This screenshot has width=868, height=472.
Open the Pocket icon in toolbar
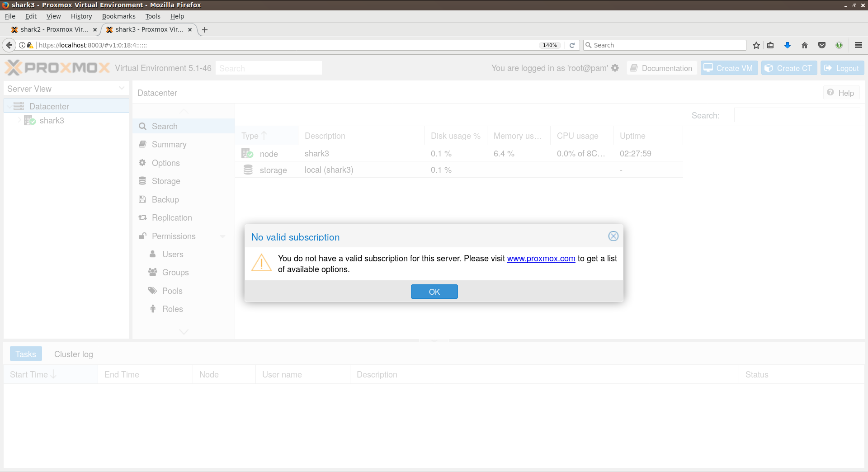coord(822,45)
